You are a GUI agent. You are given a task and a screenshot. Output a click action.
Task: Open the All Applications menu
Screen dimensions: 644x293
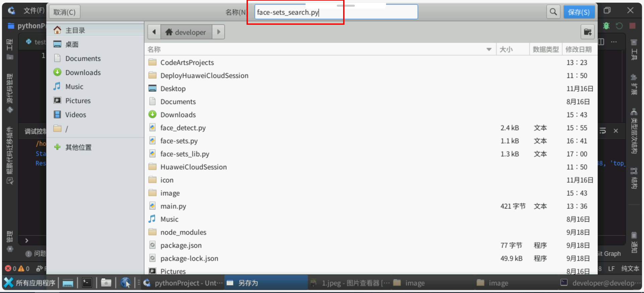pyautogui.click(x=30, y=283)
